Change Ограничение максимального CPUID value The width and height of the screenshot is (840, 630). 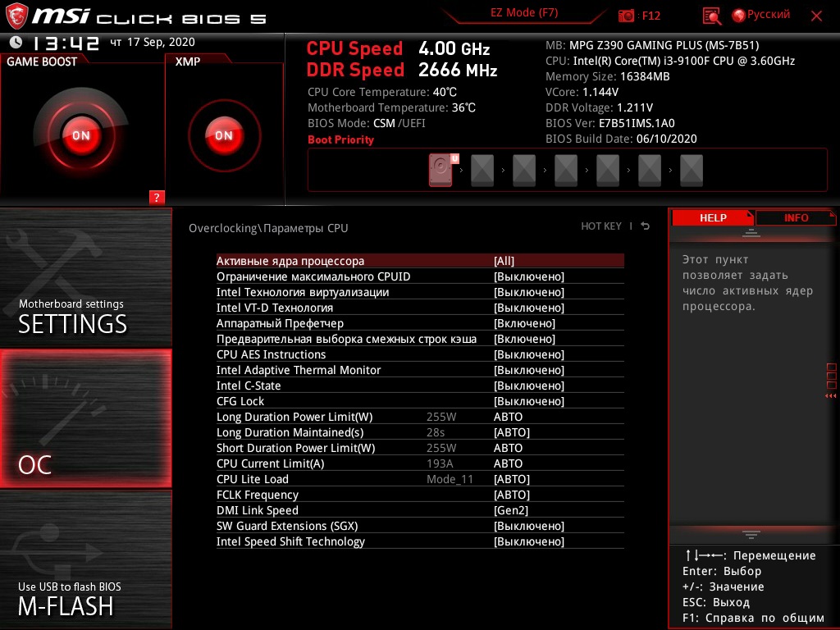420,276
